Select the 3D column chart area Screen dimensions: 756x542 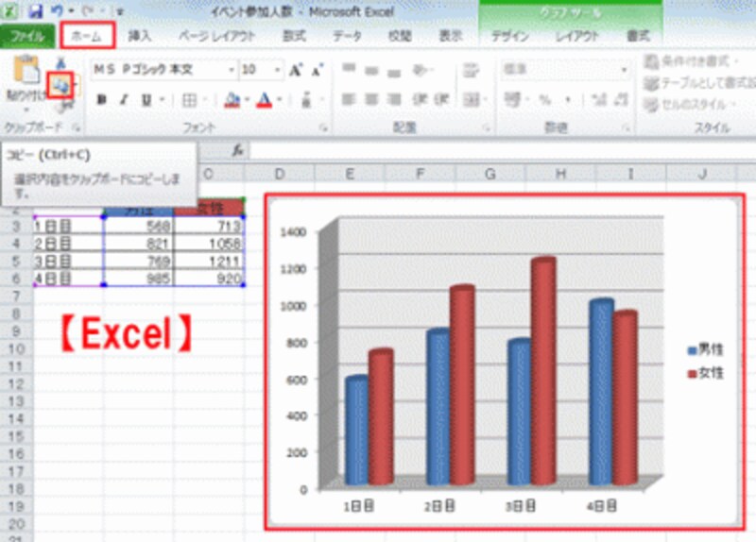(x=505, y=362)
